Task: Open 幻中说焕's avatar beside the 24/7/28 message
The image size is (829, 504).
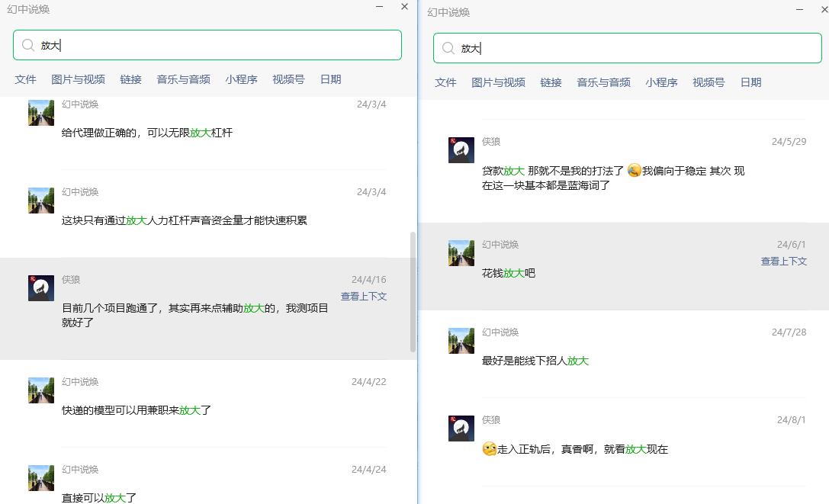Action: pos(461,340)
